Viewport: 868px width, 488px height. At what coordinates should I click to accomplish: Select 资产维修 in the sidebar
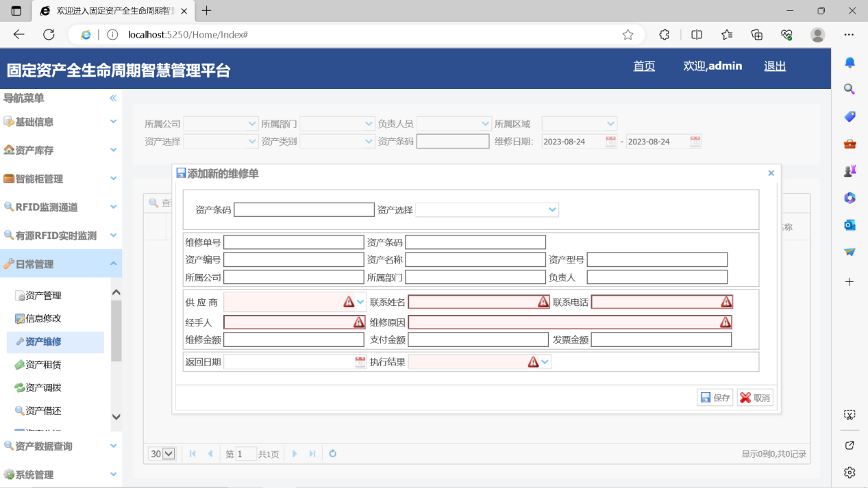coord(55,342)
